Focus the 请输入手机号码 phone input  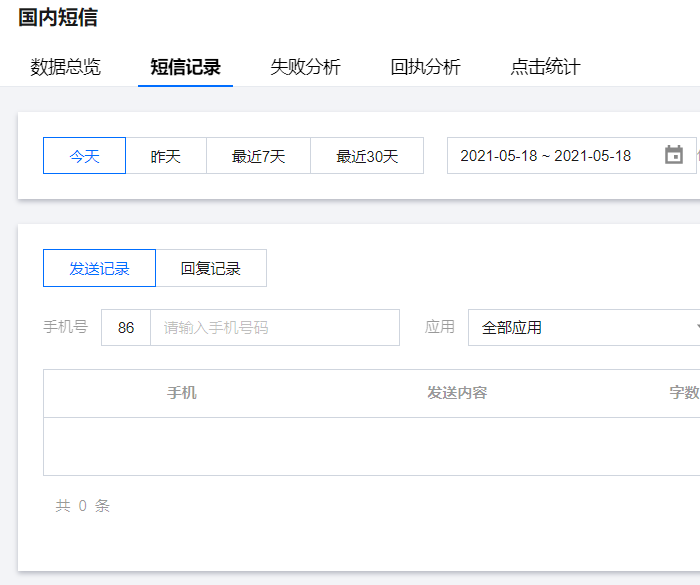click(x=274, y=328)
